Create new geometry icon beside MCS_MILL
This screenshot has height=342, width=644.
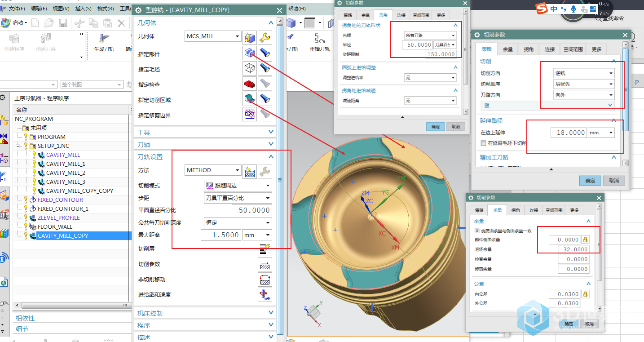click(x=250, y=37)
